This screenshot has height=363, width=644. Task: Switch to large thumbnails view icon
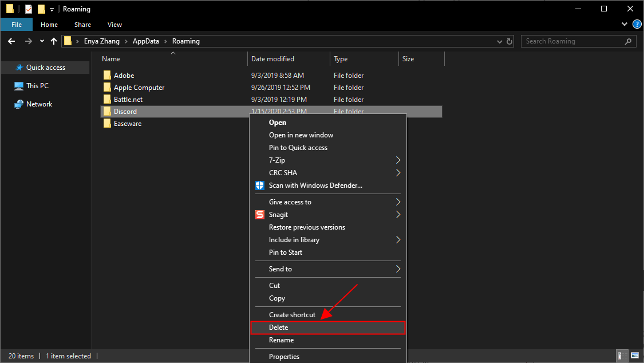coord(633,356)
